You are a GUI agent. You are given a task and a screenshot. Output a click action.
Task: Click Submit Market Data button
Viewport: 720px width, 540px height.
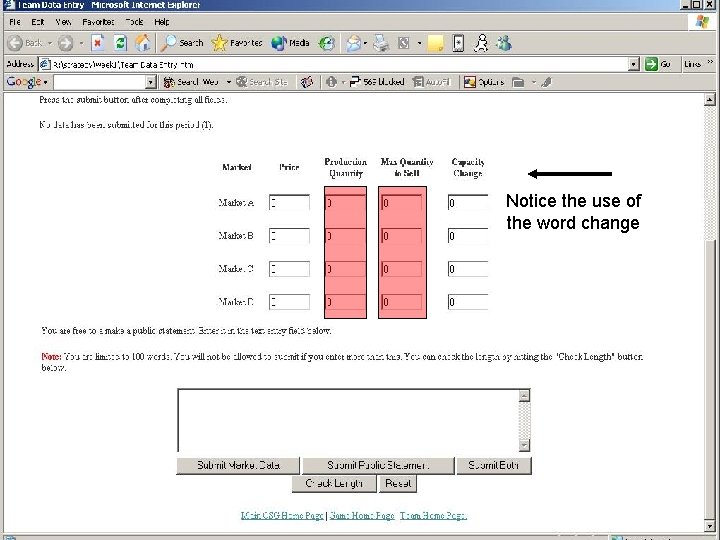coord(238,466)
